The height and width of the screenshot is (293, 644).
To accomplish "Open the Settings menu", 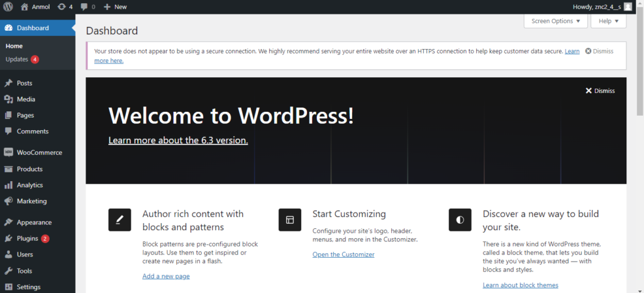I will pos(38,287).
